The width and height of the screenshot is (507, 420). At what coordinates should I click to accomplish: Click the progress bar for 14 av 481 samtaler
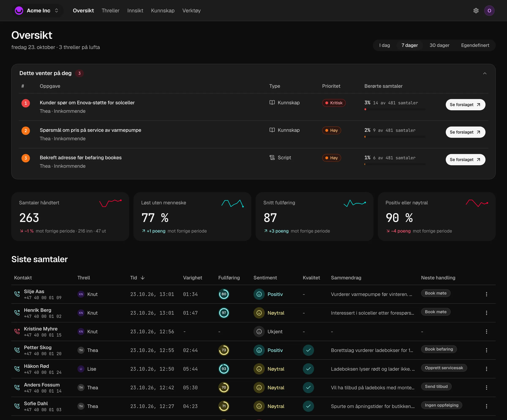395,109
